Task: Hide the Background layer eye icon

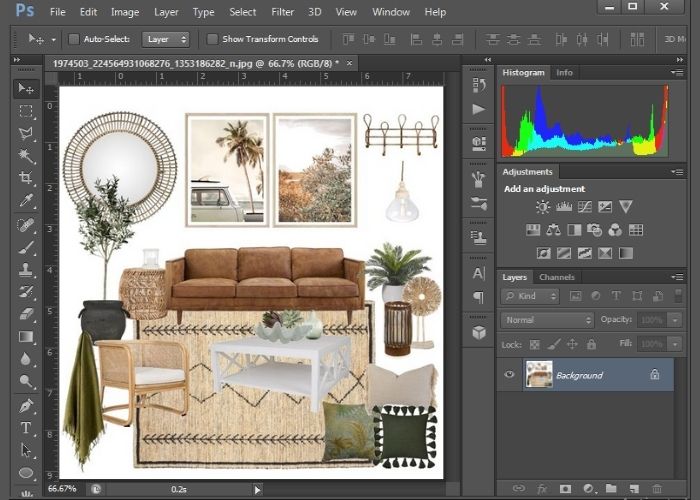Action: [509, 375]
